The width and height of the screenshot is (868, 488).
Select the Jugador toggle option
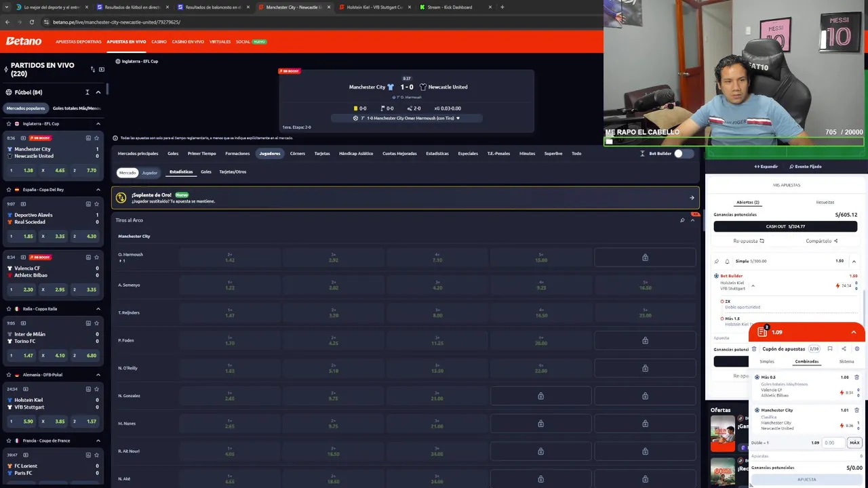(149, 173)
